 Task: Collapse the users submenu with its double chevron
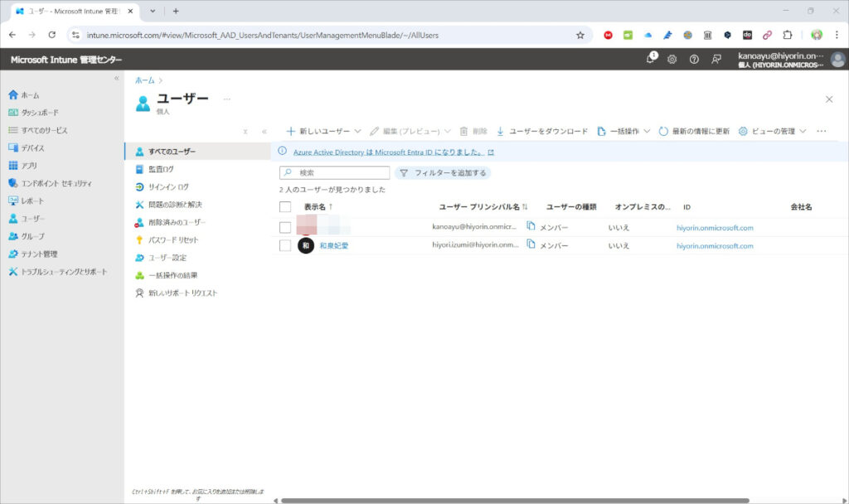[264, 132]
